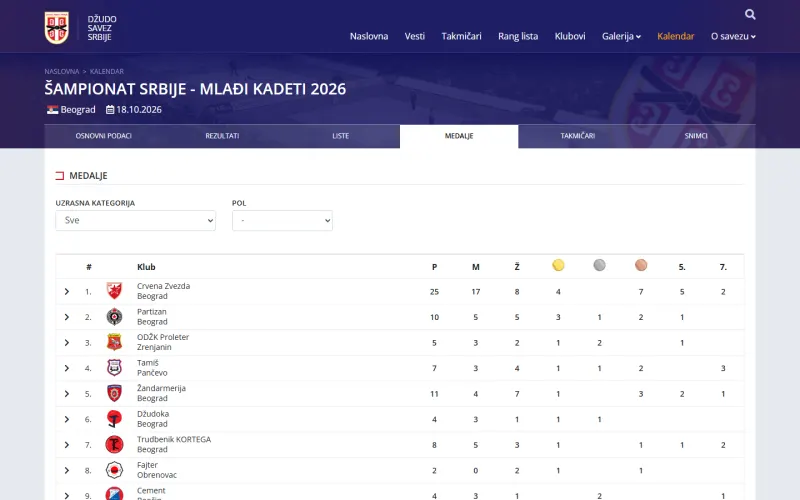Switch to the Snimci tab
This screenshot has height=500, width=800.
tap(696, 136)
